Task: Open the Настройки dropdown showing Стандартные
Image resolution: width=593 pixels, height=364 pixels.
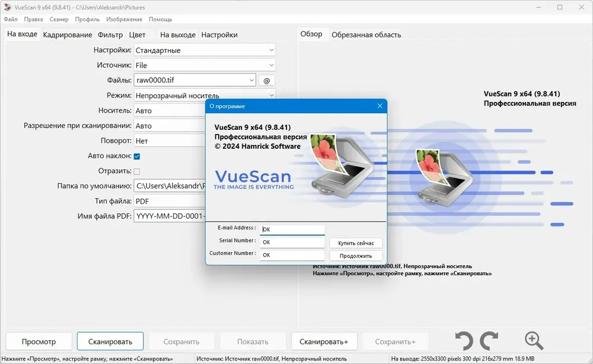Action: 204,50
